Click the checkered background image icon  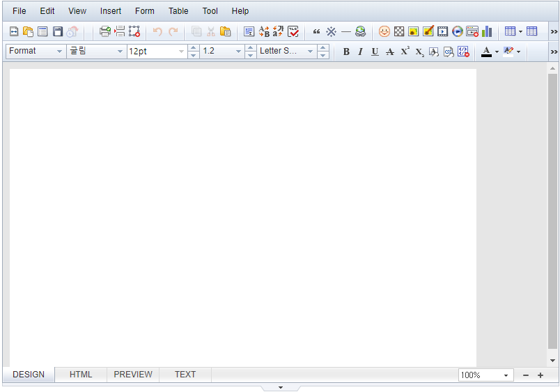(399, 32)
